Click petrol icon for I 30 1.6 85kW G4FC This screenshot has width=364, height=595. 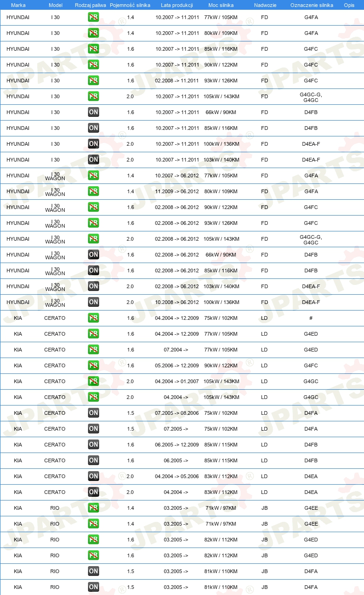tap(93, 49)
